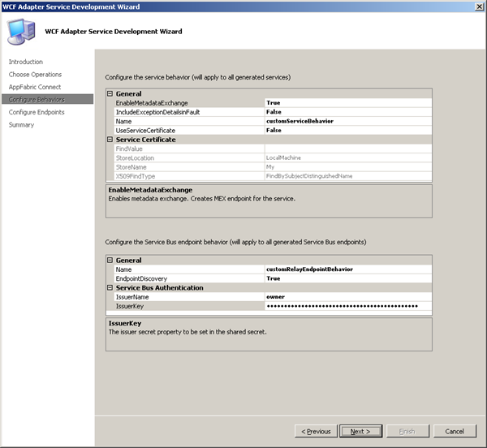Click the Next button
487x448 pixels.
[x=360, y=431]
